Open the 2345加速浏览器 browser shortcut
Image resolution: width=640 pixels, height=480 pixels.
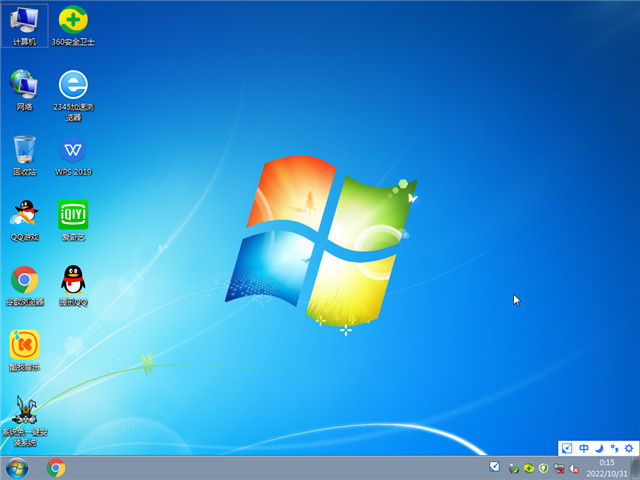point(73,85)
